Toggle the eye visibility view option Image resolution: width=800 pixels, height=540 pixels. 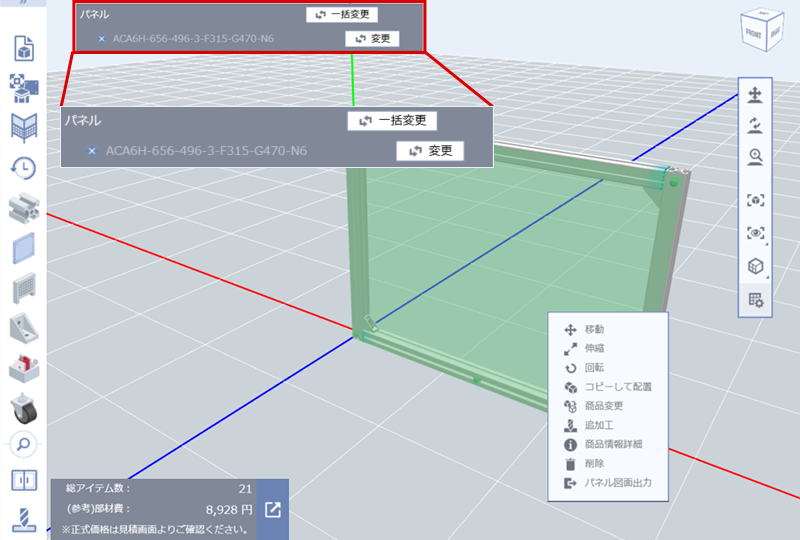[756, 232]
